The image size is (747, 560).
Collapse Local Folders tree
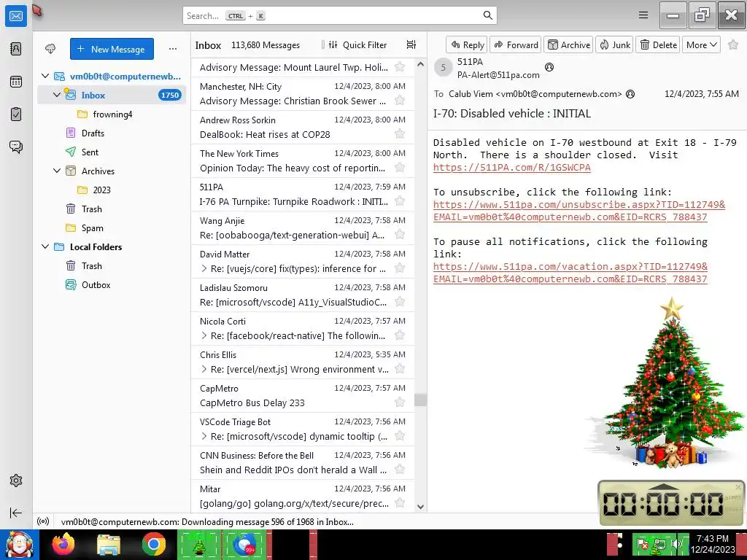tap(45, 246)
